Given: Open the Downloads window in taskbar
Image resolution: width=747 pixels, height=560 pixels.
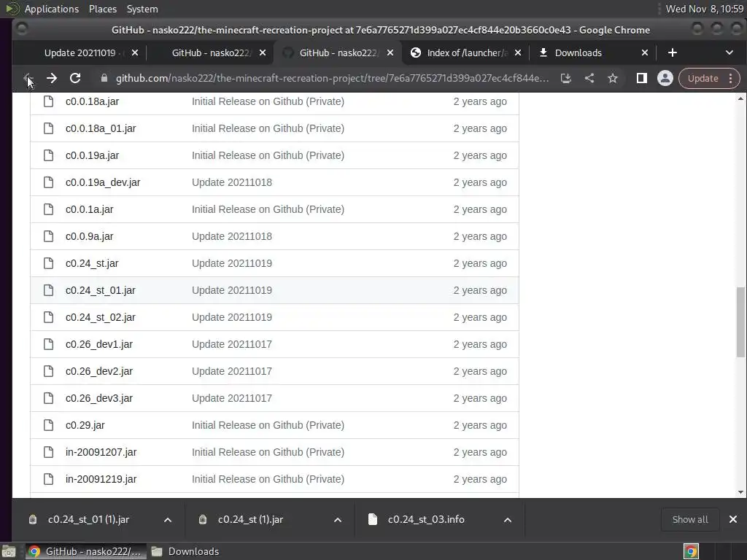Looking at the screenshot, I should 185,551.
